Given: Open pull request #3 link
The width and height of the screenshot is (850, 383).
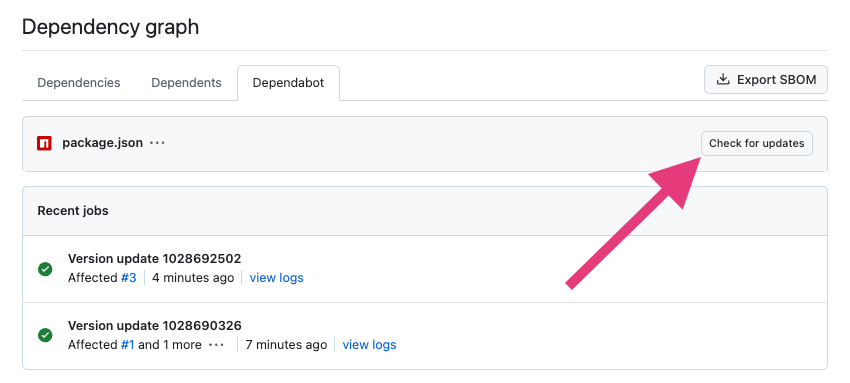Looking at the screenshot, I should (x=128, y=278).
